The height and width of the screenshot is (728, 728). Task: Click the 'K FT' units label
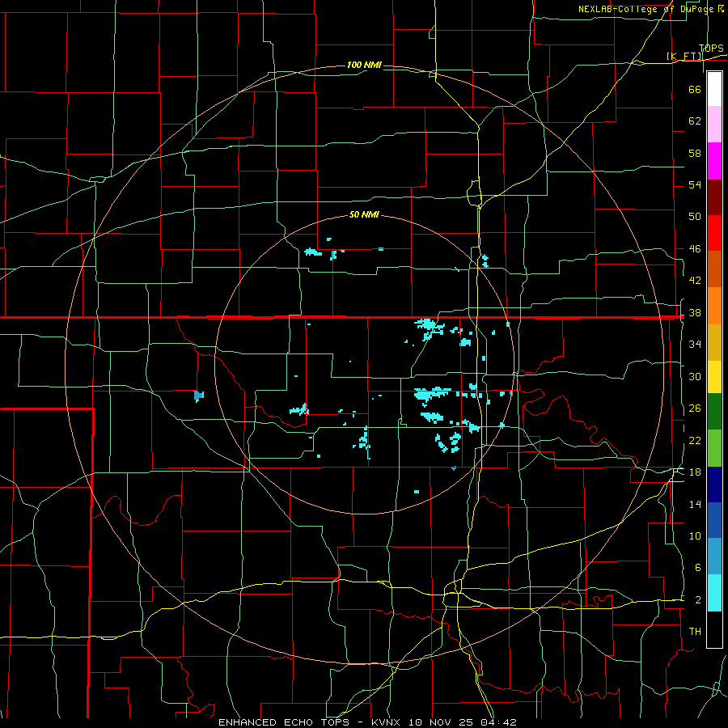coord(684,56)
